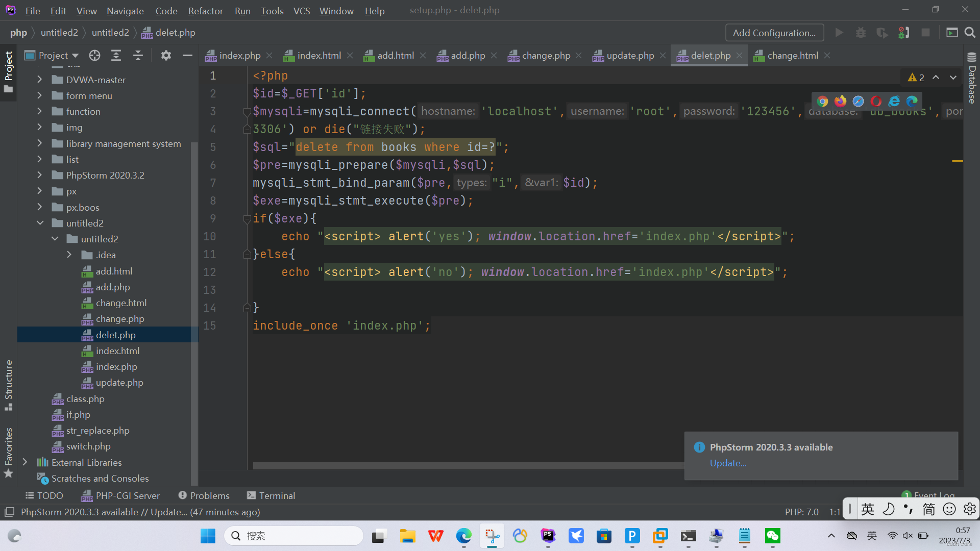Screen dimensions: 980x551
Task: Switch to the update.php tab
Action: [629, 56]
